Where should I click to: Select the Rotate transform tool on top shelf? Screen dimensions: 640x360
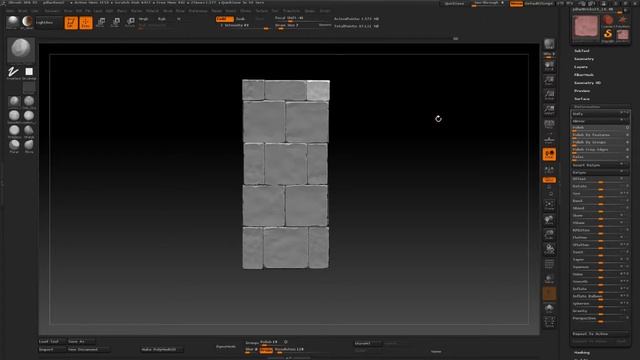coord(130,22)
